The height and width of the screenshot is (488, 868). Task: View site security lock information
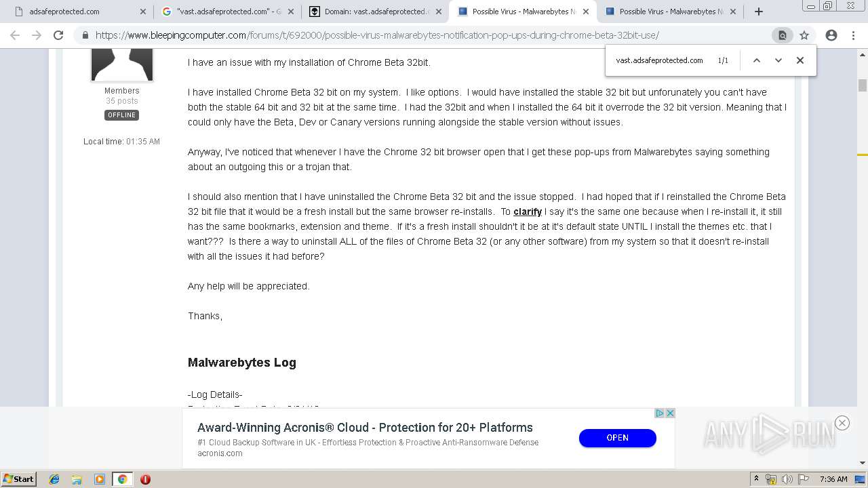pos(85,35)
